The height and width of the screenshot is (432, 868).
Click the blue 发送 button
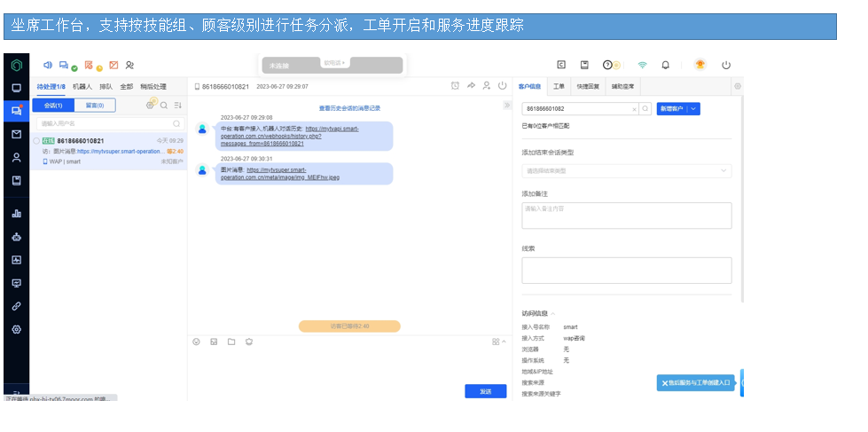[485, 391]
